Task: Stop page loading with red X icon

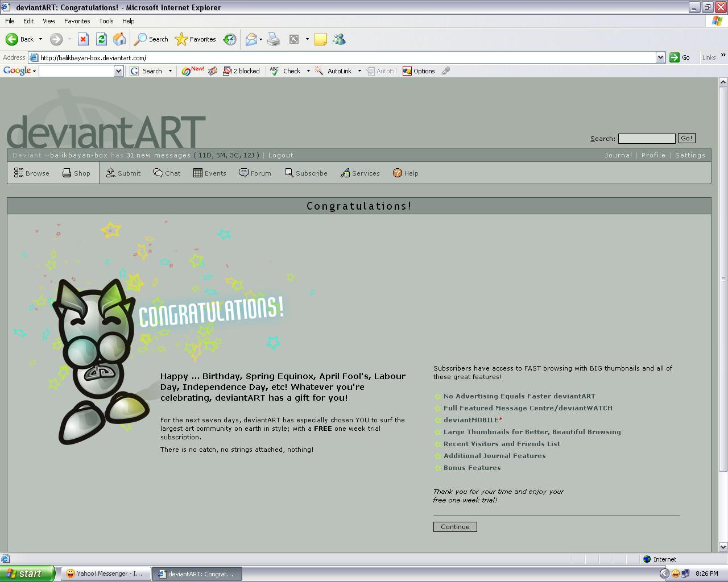Action: coord(83,39)
